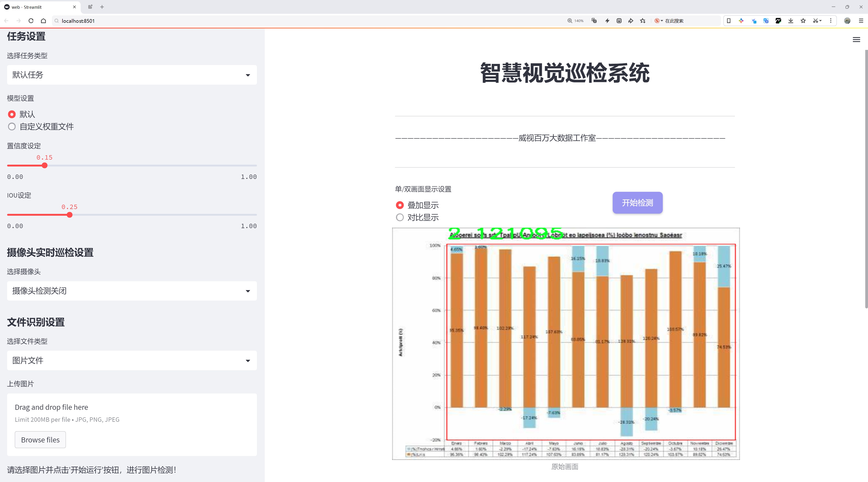Click the Browse files button
868x482 pixels.
(x=40, y=440)
